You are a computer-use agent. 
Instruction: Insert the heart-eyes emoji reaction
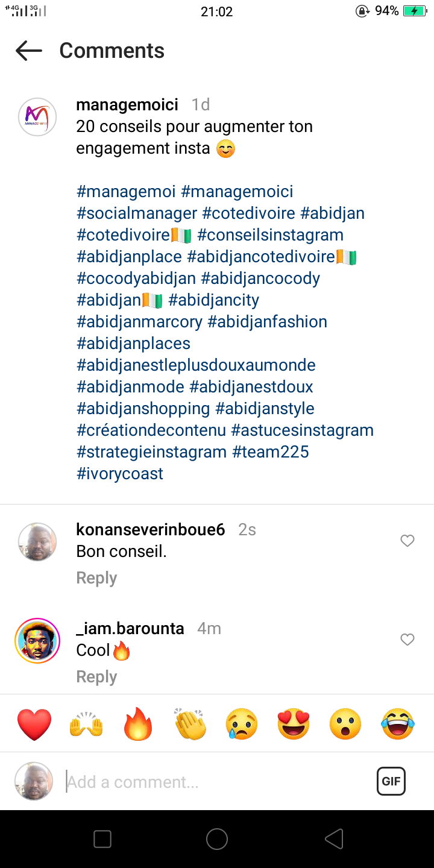click(294, 724)
